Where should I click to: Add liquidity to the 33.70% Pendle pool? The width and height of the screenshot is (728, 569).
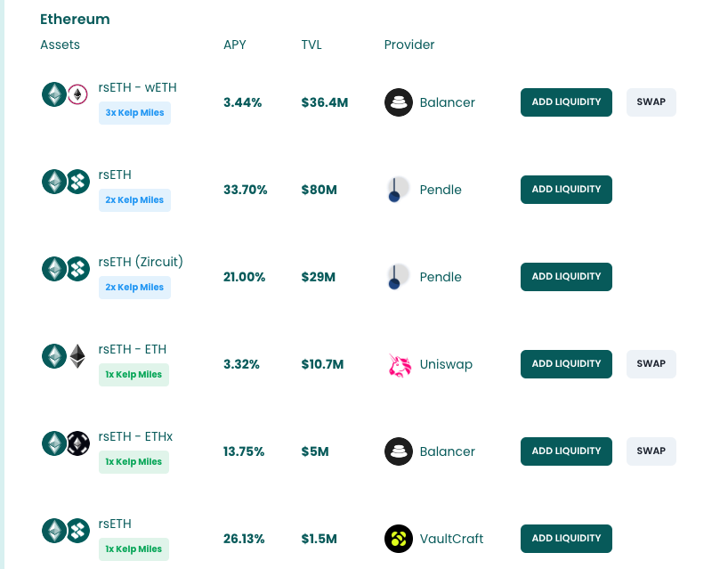pyautogui.click(x=566, y=190)
